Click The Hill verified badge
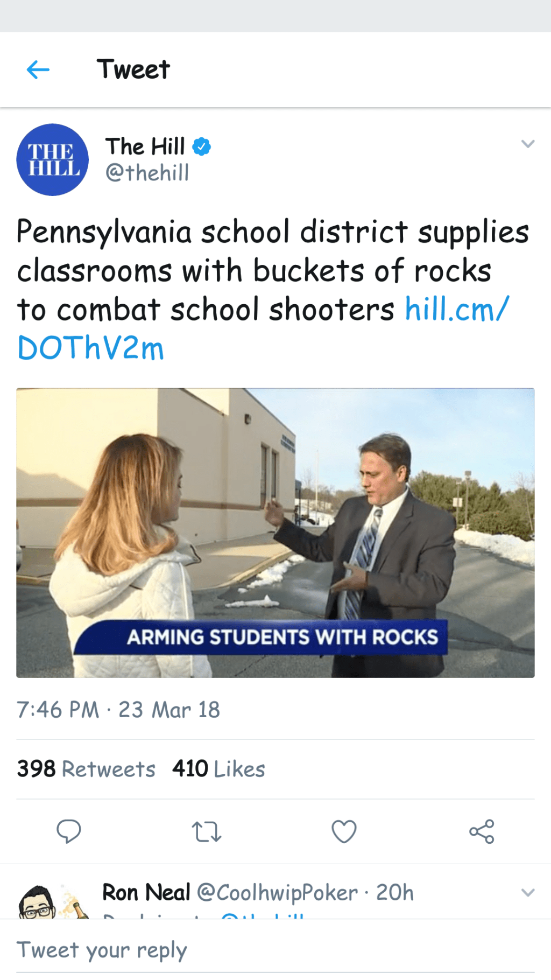 point(202,146)
